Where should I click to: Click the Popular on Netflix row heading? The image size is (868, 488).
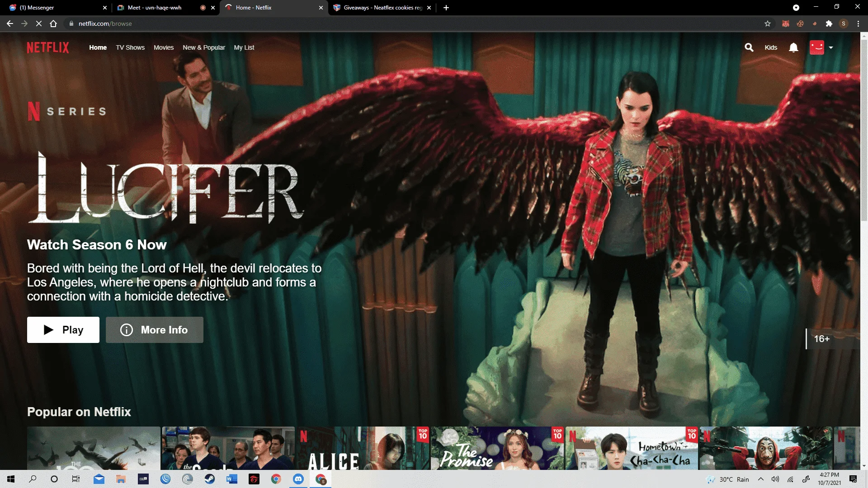click(x=79, y=412)
